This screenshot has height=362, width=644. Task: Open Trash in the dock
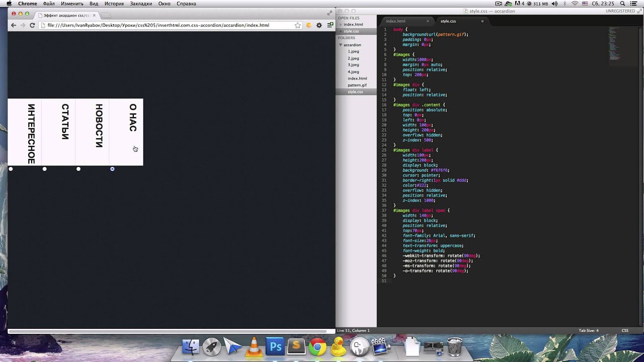point(455,347)
